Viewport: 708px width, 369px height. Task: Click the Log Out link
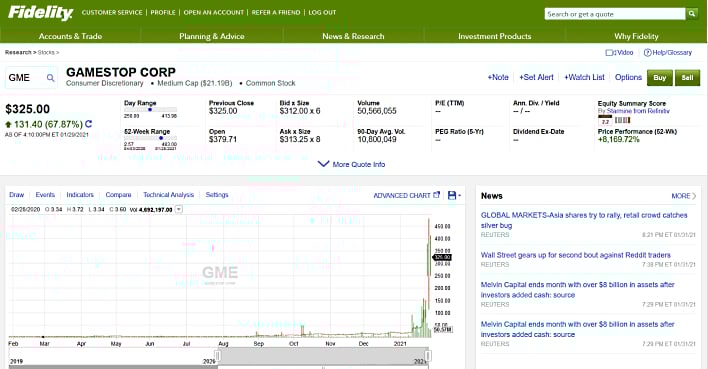(322, 13)
